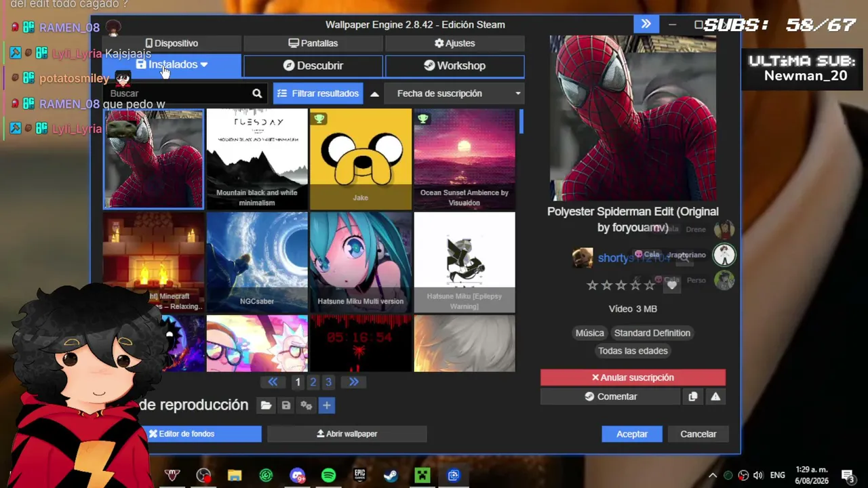Go to page 1 of wallpapers
868x488 pixels.
click(x=297, y=382)
